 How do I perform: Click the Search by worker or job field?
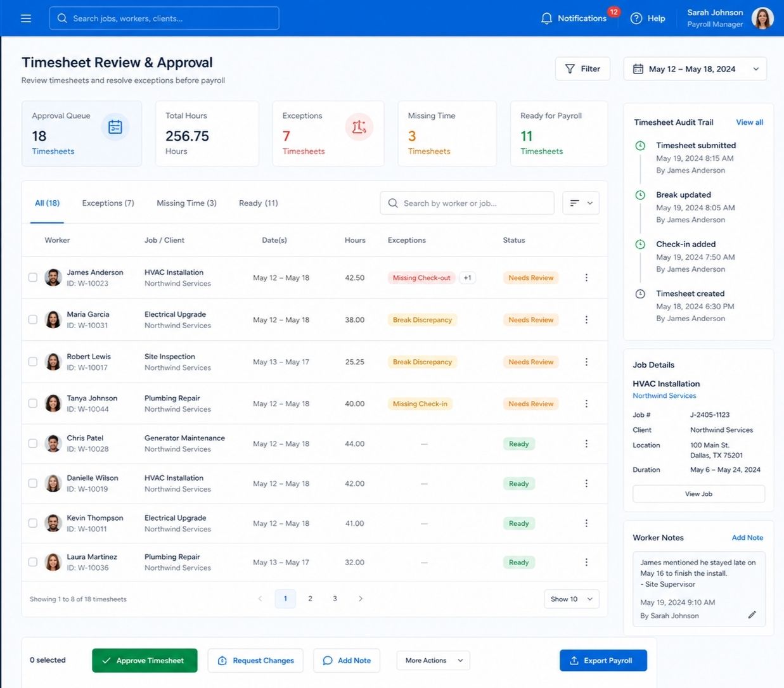click(x=467, y=203)
